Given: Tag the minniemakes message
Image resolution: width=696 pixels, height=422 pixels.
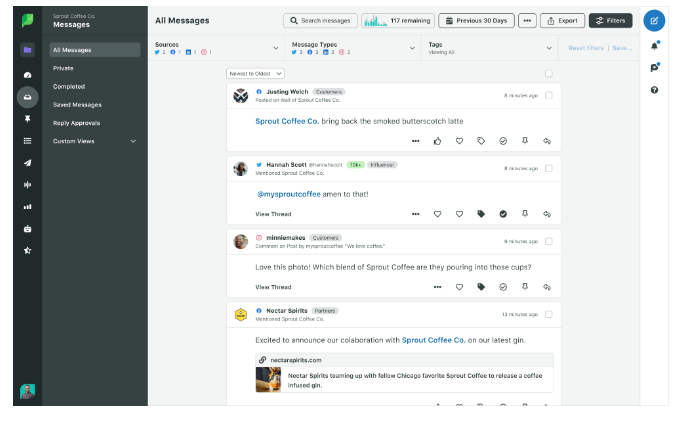Looking at the screenshot, I should 481,287.
